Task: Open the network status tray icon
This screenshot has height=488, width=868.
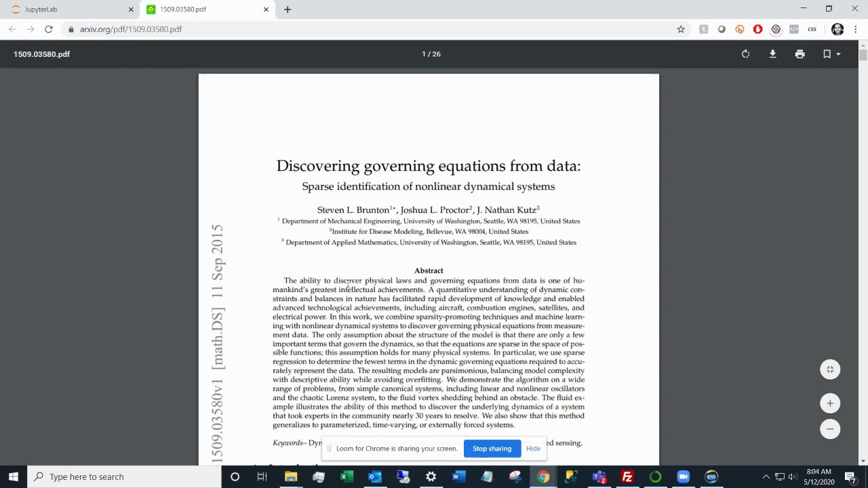Action: click(x=780, y=476)
